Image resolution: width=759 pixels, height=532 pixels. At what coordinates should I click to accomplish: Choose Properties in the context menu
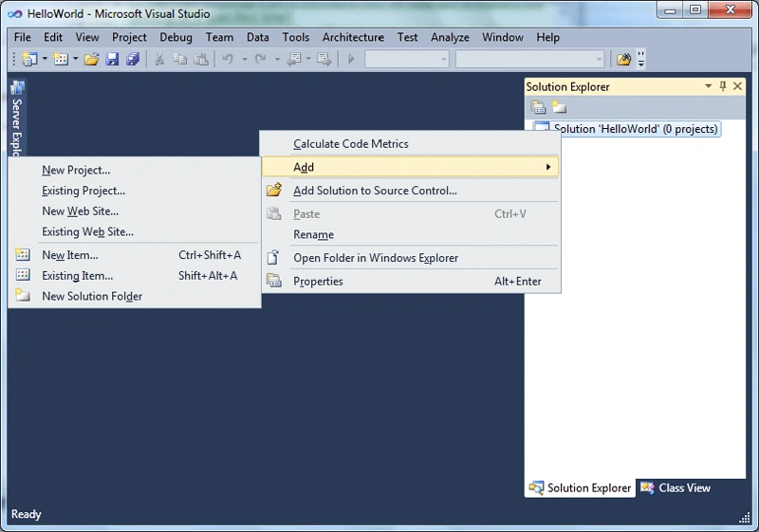[411, 281]
